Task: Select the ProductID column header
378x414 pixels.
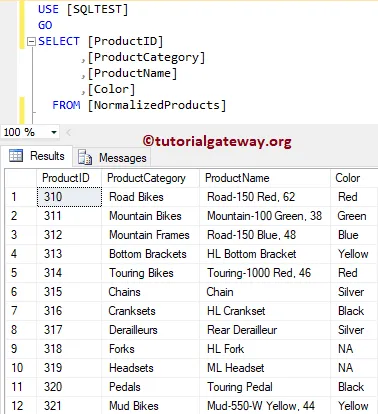Action: pyautogui.click(x=69, y=178)
